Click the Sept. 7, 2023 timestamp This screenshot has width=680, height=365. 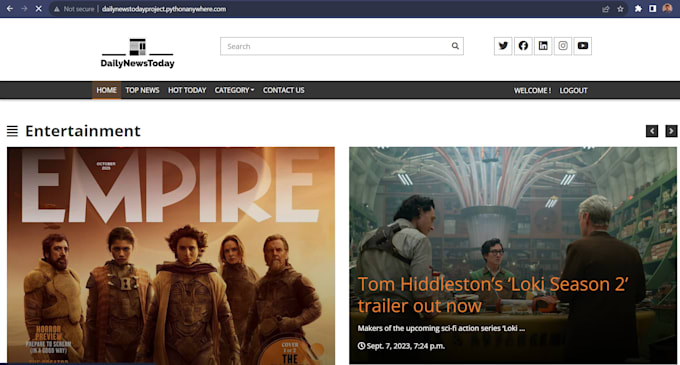click(401, 346)
